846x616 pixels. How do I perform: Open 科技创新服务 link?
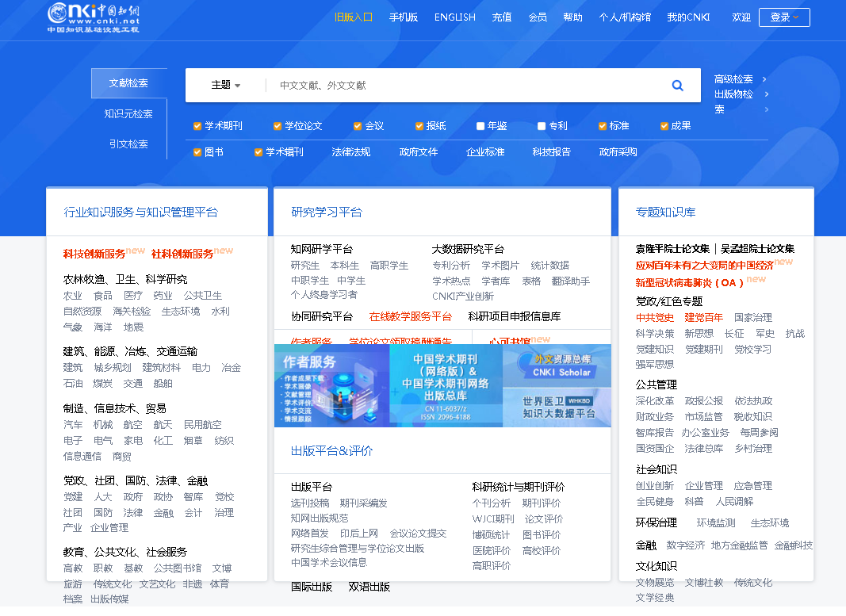click(94, 254)
